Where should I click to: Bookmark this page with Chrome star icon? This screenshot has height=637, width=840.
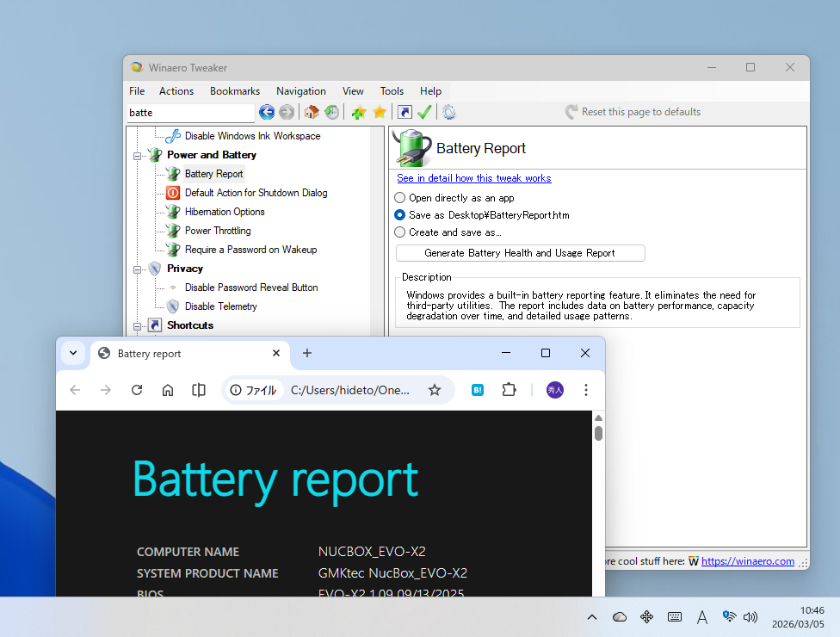click(435, 390)
